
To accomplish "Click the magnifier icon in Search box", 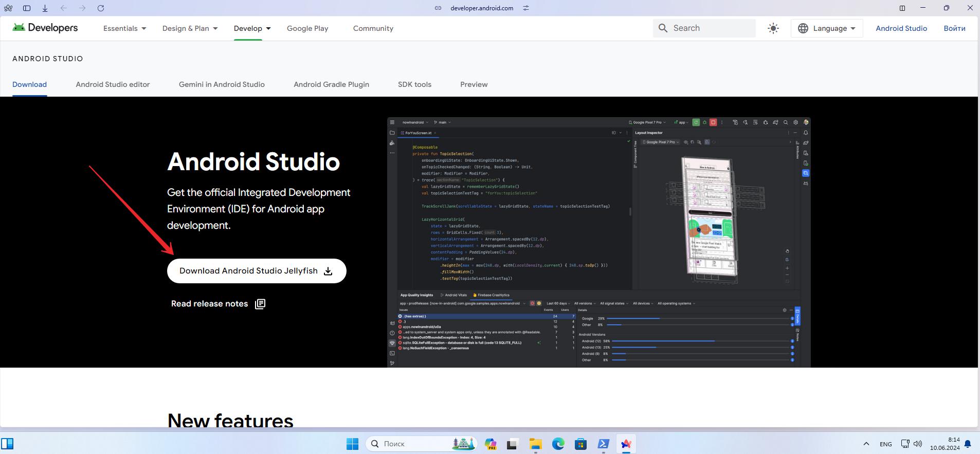I will [663, 28].
